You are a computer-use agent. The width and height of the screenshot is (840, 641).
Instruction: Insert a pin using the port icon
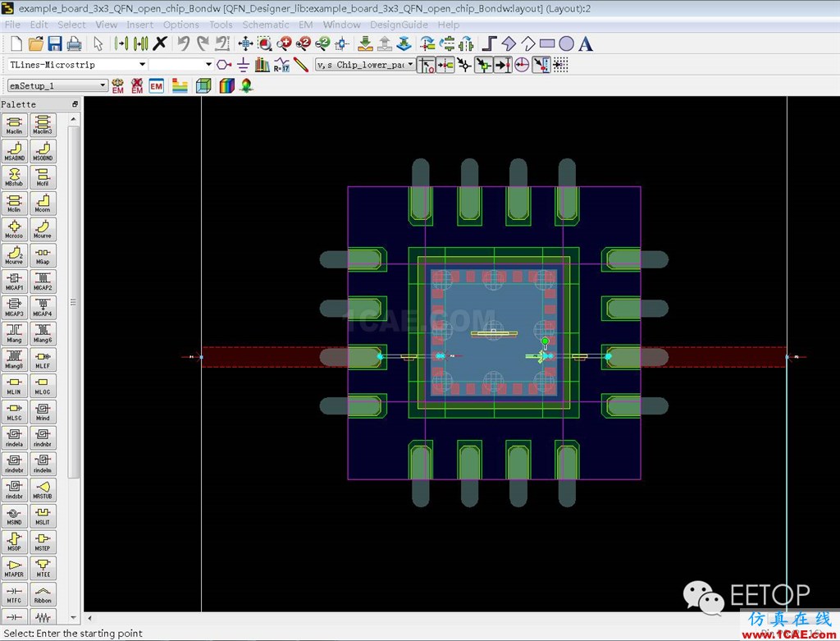tap(224, 65)
